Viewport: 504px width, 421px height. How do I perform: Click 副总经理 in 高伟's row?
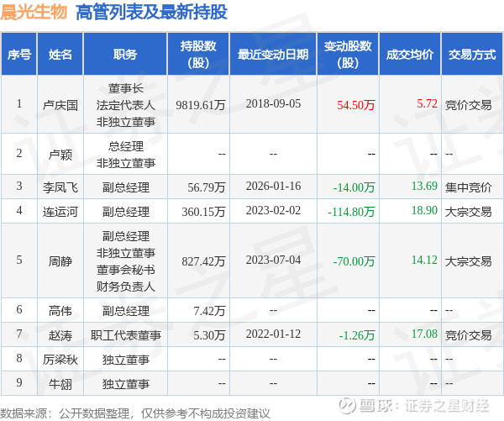tap(126, 311)
